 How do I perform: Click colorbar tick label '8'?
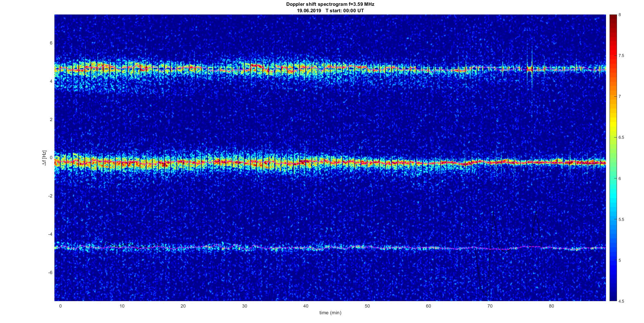pyautogui.click(x=620, y=15)
